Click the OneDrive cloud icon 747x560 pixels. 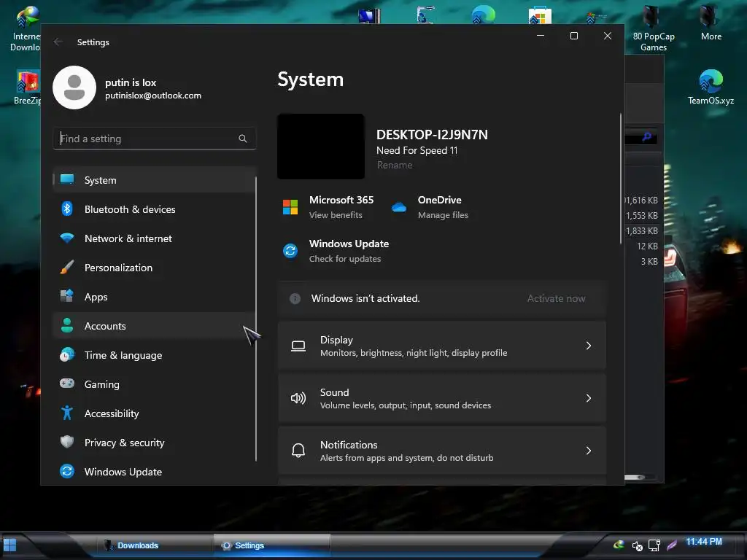tap(399, 207)
